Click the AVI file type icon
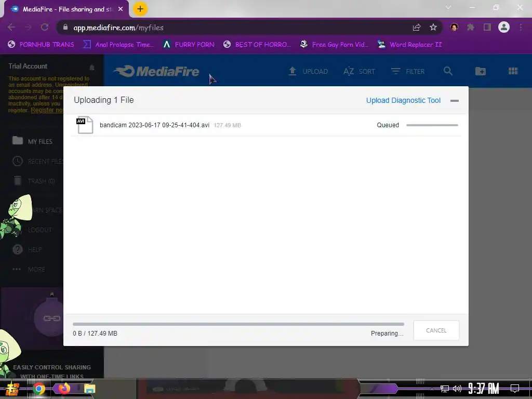This screenshot has height=399, width=532. (x=85, y=125)
